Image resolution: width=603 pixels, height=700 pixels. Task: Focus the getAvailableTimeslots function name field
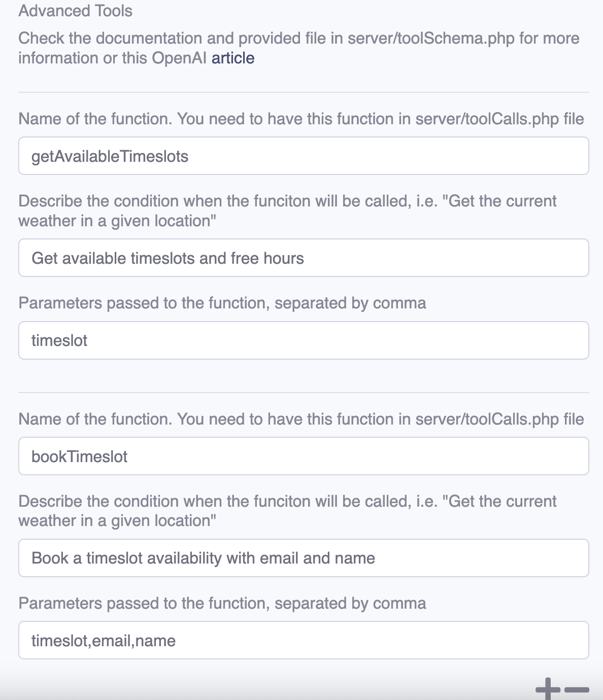[x=304, y=156]
